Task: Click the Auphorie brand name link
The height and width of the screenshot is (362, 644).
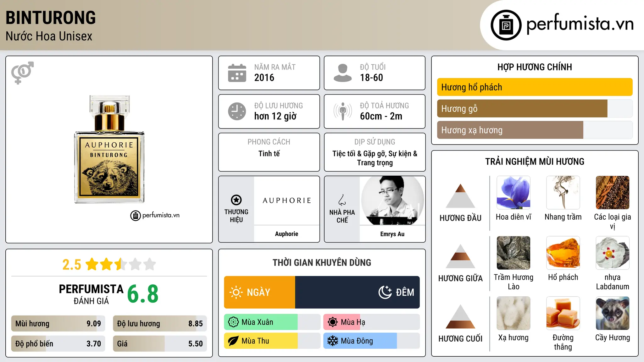Action: (286, 234)
